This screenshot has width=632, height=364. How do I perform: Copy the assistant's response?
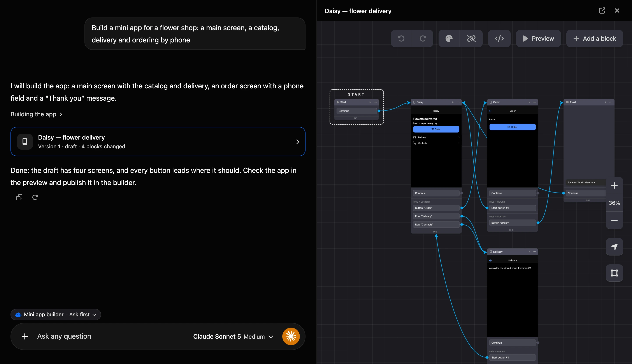pos(19,198)
